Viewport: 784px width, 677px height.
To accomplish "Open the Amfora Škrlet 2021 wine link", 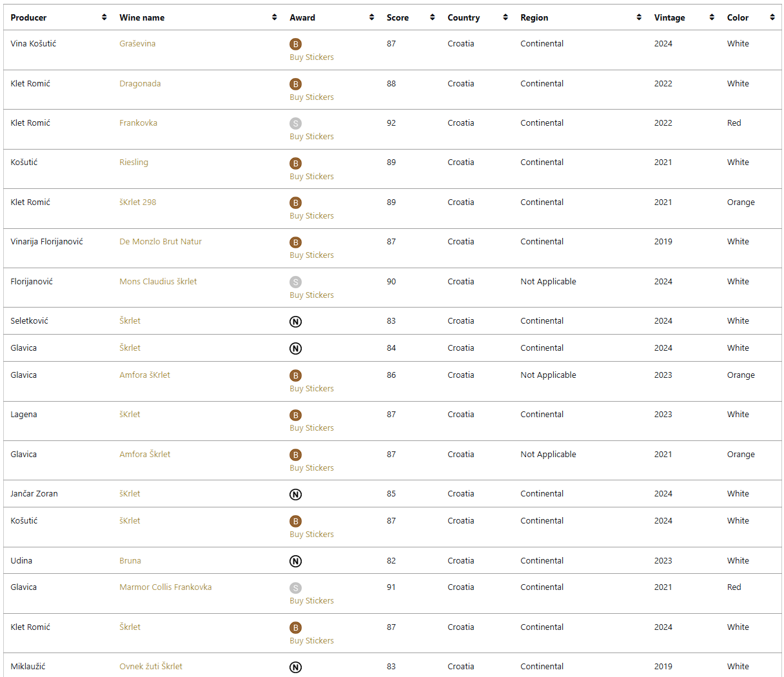I will 145,455.
